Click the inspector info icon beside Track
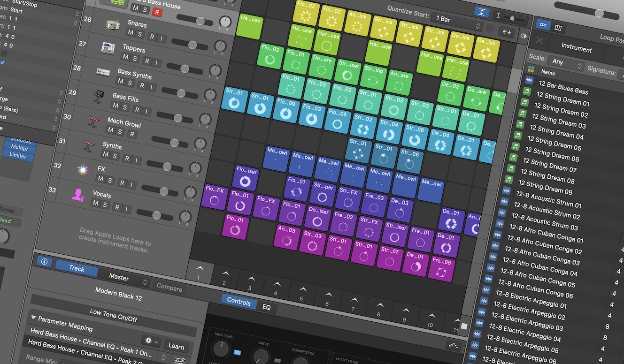Image resolution: width=624 pixels, height=364 pixels. click(x=44, y=262)
